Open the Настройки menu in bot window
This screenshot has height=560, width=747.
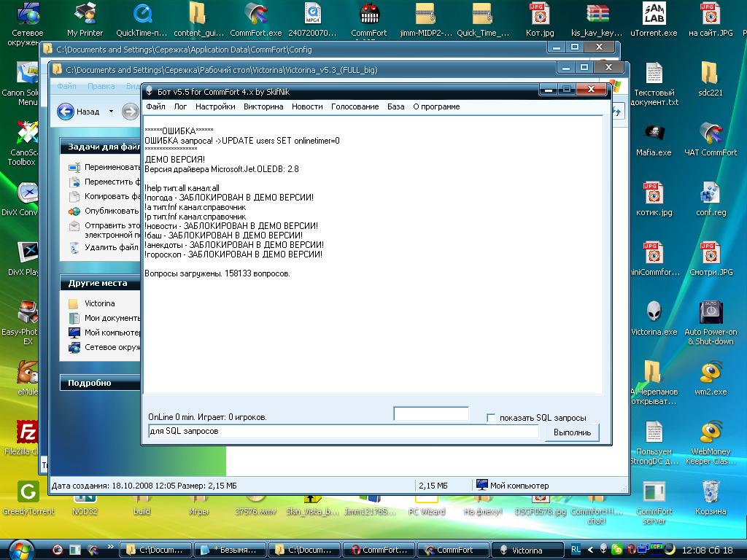pos(215,106)
